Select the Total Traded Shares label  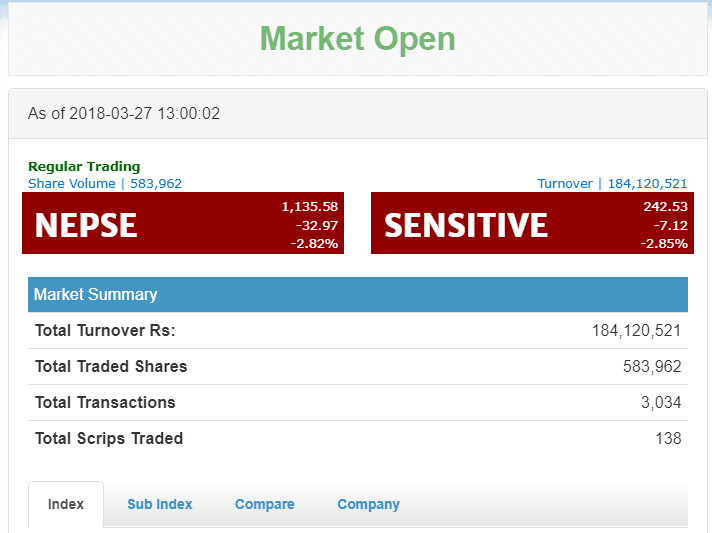111,366
